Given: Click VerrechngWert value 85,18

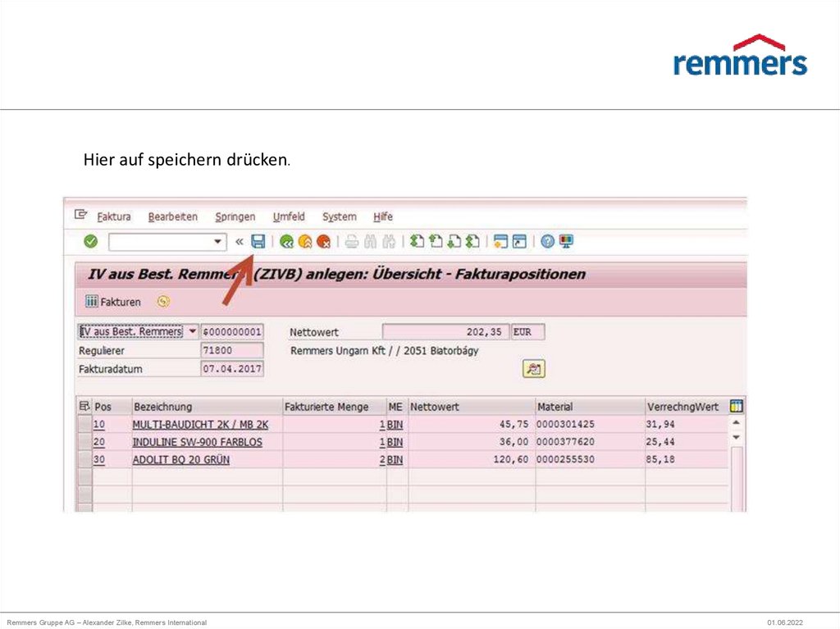Looking at the screenshot, I should click(660, 459).
